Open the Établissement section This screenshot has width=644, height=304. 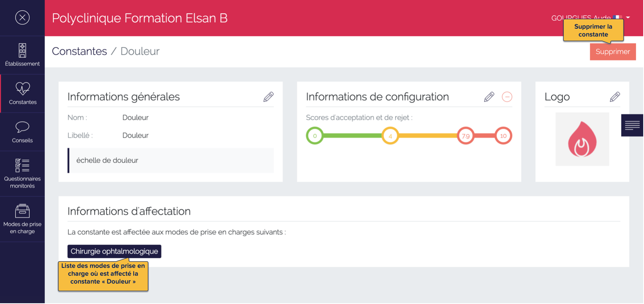22,55
